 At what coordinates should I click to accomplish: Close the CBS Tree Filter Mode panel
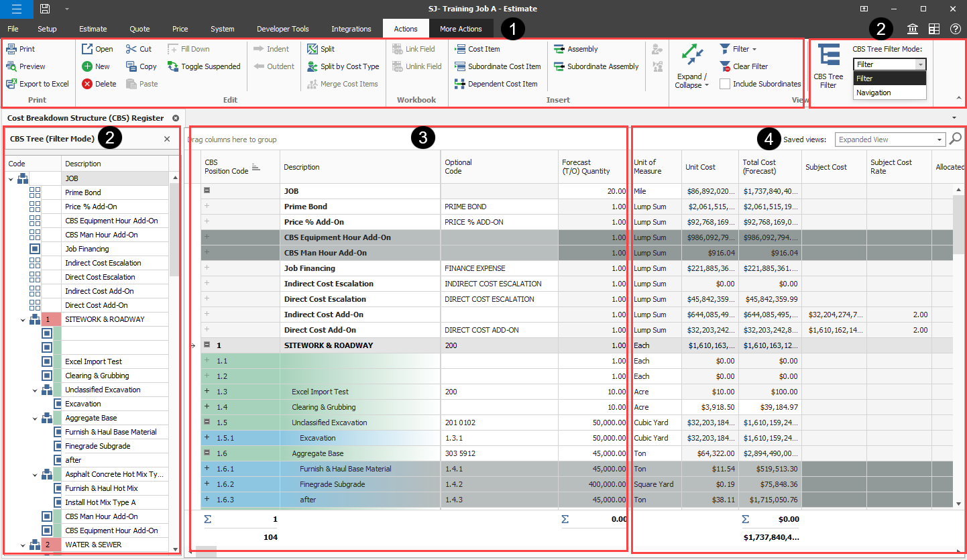click(x=167, y=139)
